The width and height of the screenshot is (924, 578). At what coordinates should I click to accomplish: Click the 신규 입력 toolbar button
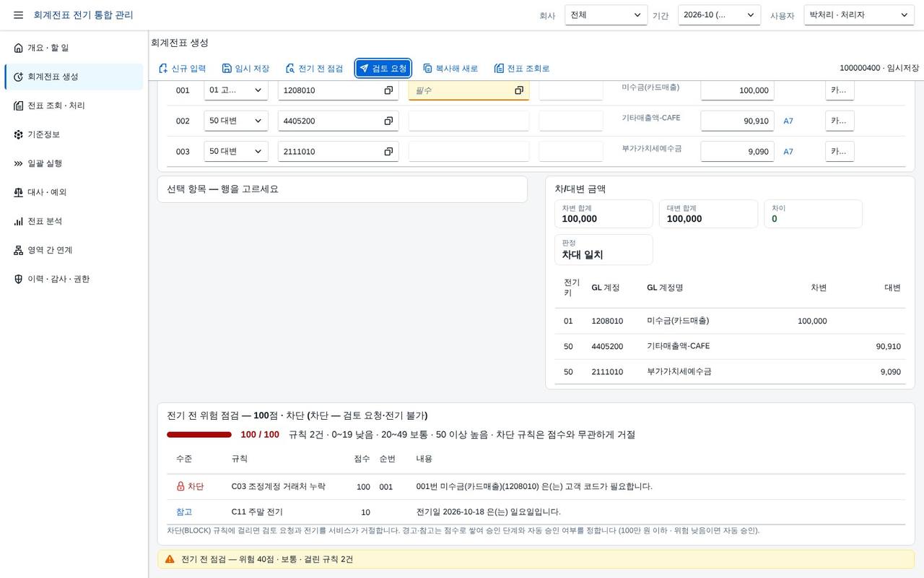pyautogui.click(x=182, y=69)
